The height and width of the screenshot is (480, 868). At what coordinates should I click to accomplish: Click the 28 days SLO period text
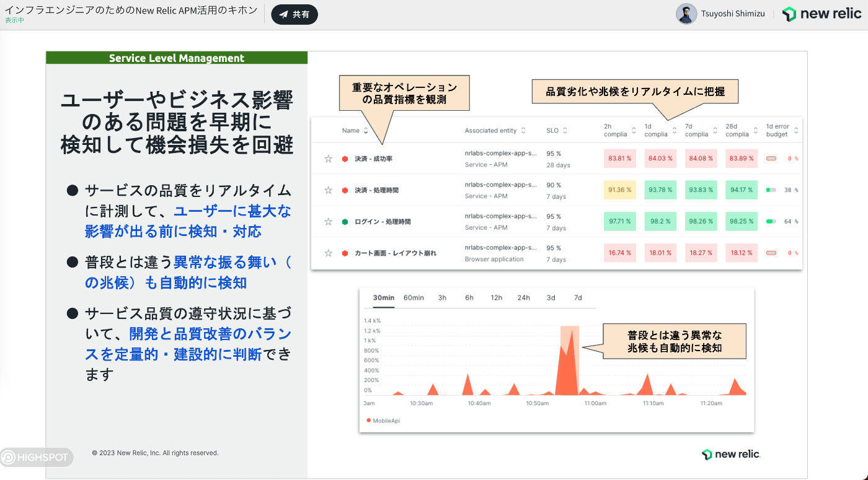coord(558,165)
